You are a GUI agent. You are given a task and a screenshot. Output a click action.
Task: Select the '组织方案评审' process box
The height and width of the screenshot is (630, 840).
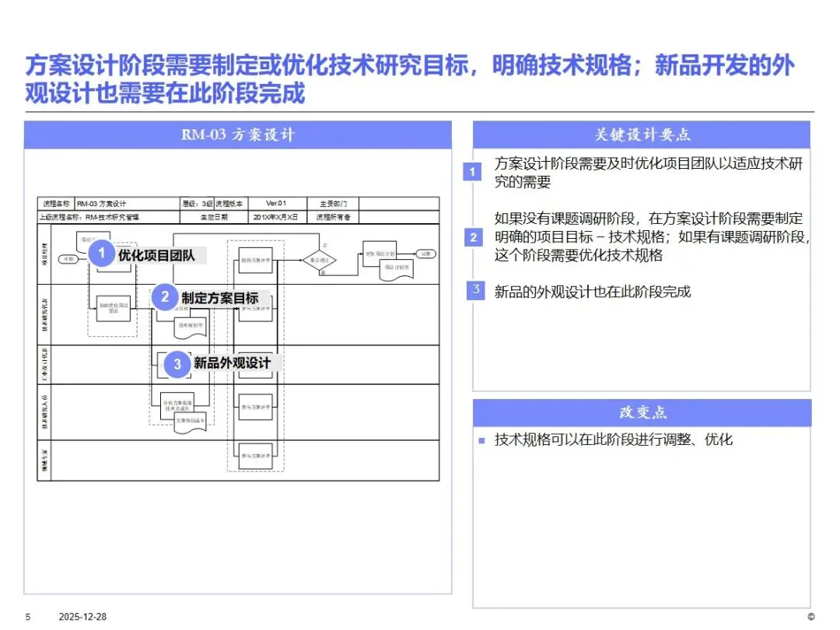(256, 261)
